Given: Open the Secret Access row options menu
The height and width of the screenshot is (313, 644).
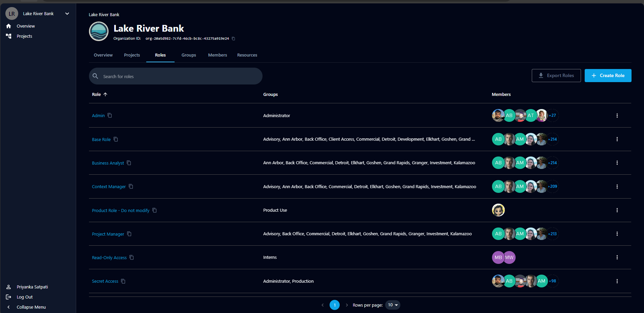Looking at the screenshot, I should (x=617, y=281).
